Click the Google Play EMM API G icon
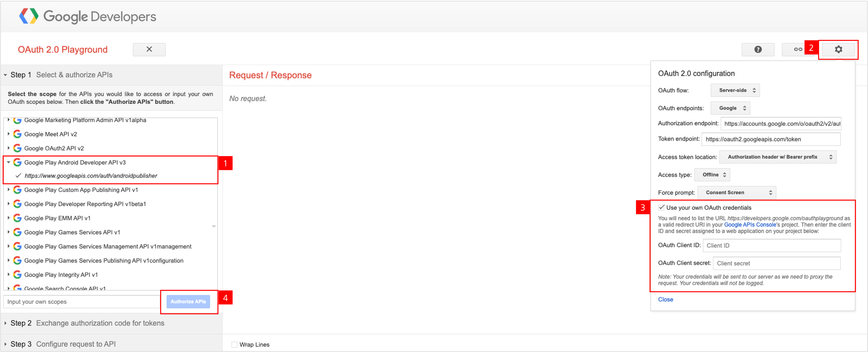Screen dimensions: 868x352 coord(17,218)
